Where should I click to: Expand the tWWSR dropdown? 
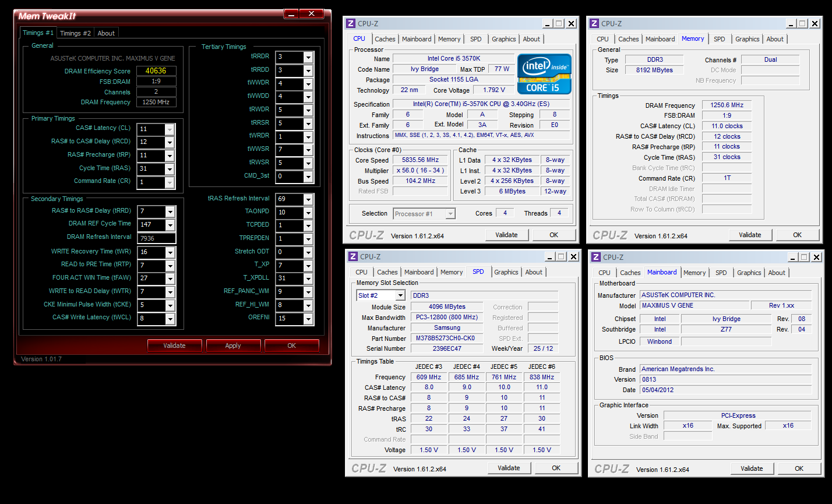308,150
